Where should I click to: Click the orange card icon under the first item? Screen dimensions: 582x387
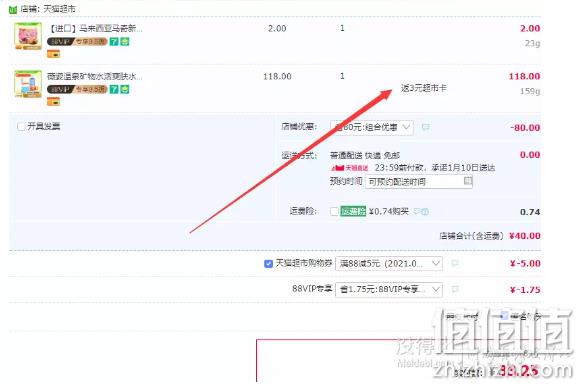tap(53, 54)
